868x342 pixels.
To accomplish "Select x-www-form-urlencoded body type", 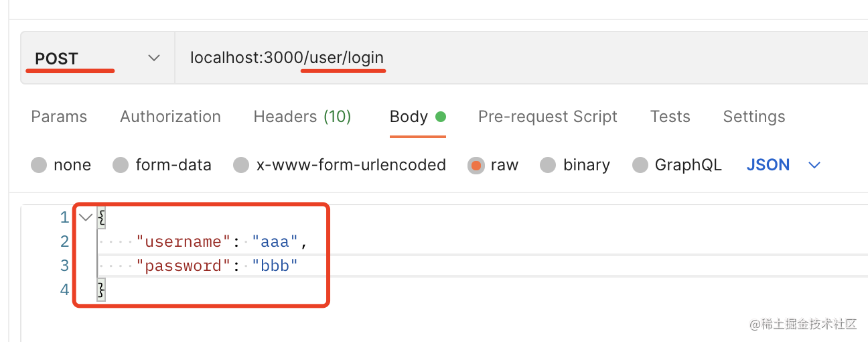I will [x=241, y=165].
